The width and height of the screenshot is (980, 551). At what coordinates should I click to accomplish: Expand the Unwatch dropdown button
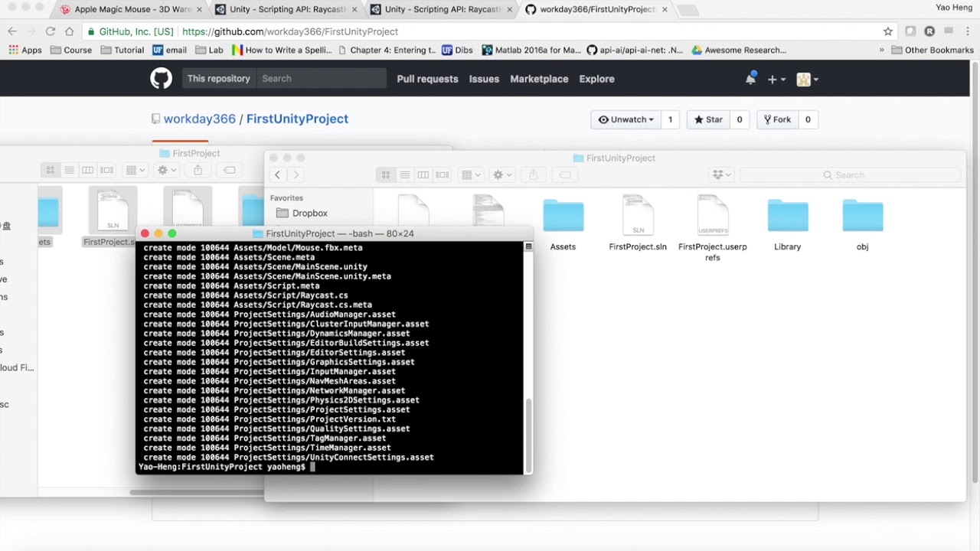[x=626, y=119]
